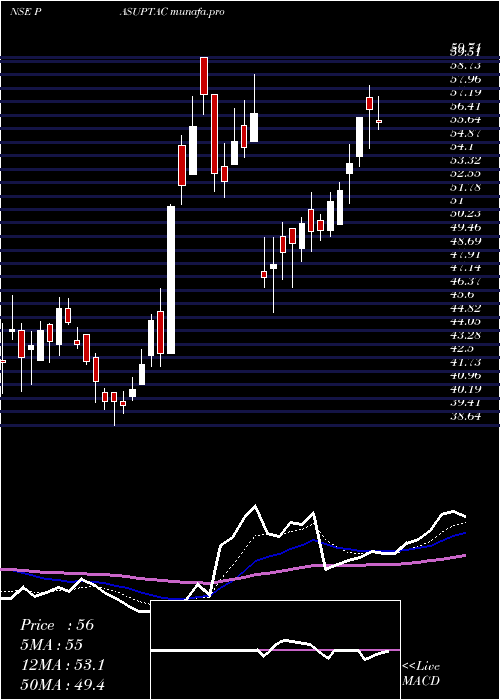Click the tallest white candlestick body

pyautogui.click(x=171, y=280)
